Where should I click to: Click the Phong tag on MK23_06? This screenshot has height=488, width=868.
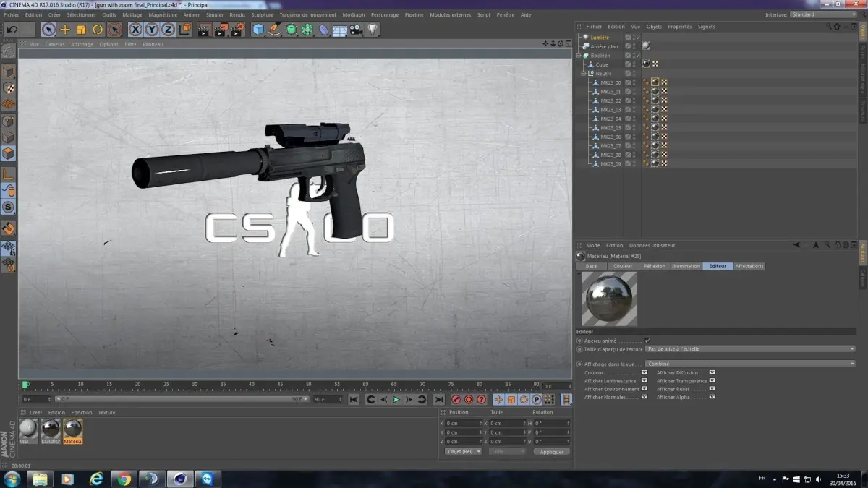[x=646, y=137]
